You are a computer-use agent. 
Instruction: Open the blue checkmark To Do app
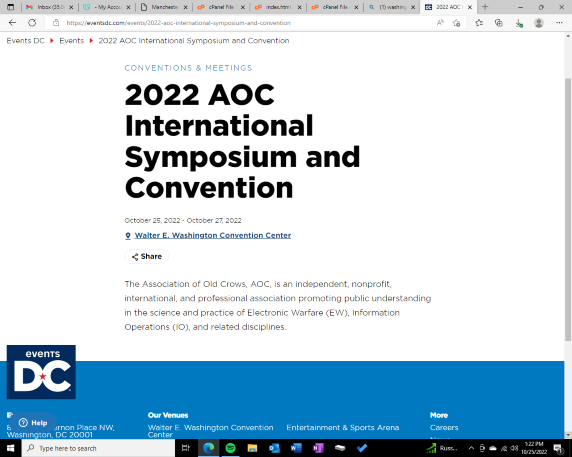[x=362, y=448]
